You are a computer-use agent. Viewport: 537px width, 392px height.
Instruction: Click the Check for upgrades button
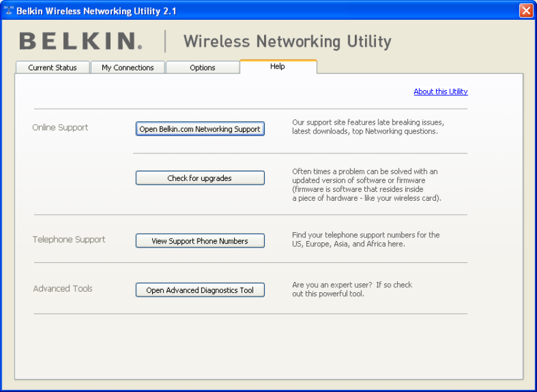coord(199,178)
